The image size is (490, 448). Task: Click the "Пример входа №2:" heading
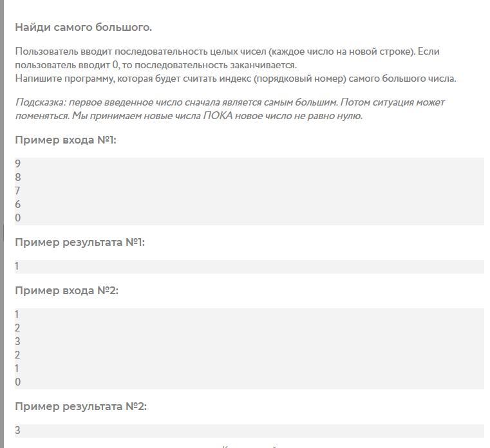coord(67,290)
